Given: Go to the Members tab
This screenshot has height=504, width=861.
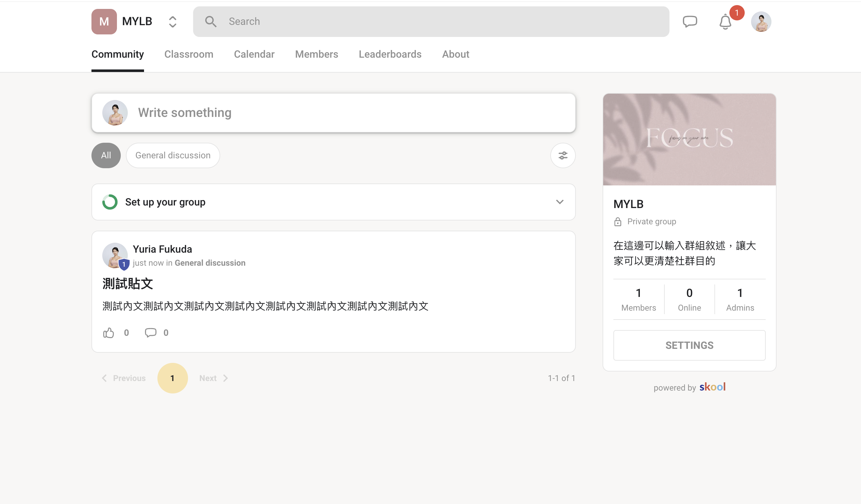Looking at the screenshot, I should (x=316, y=54).
